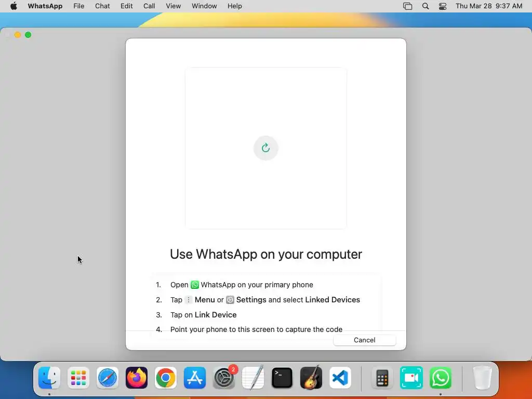Minimize the WhatsApp window with the yellow button
This screenshot has height=399, width=532.
tap(18, 35)
